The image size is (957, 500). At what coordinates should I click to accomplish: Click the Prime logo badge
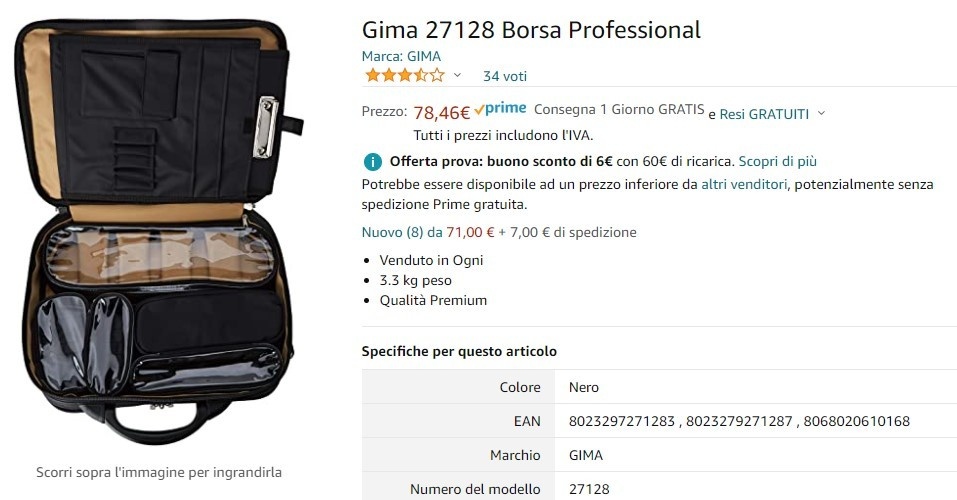tap(500, 109)
